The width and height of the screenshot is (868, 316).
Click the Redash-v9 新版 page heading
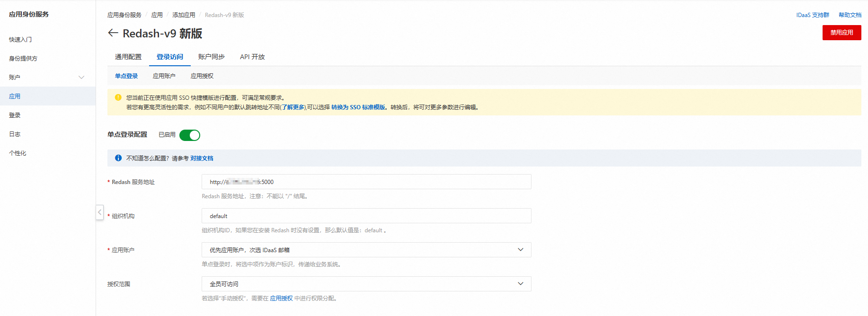tap(162, 34)
